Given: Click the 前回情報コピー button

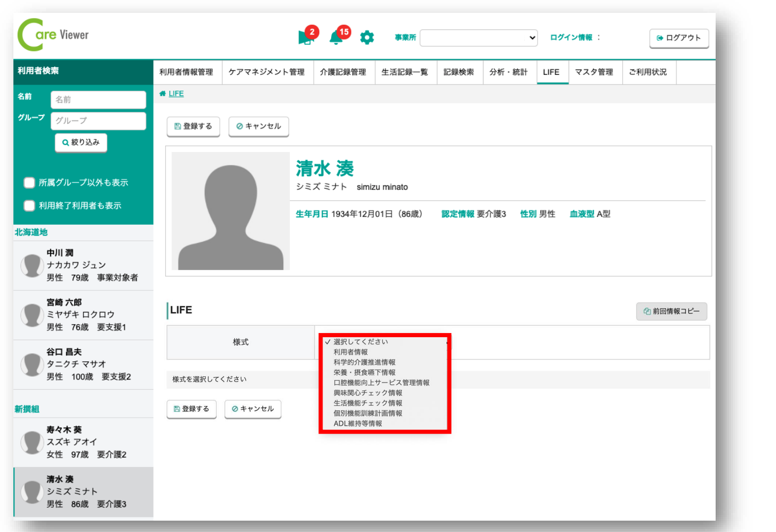Looking at the screenshot, I should [671, 311].
